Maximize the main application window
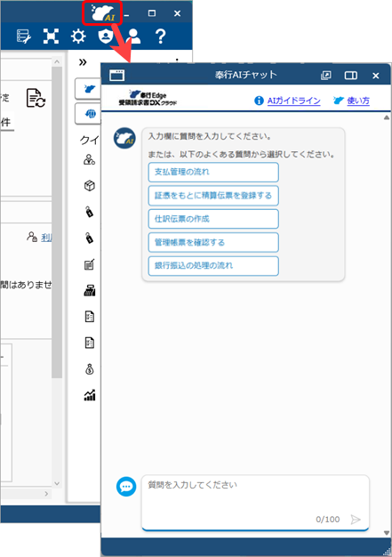This screenshot has height=557, width=392. [x=152, y=13]
